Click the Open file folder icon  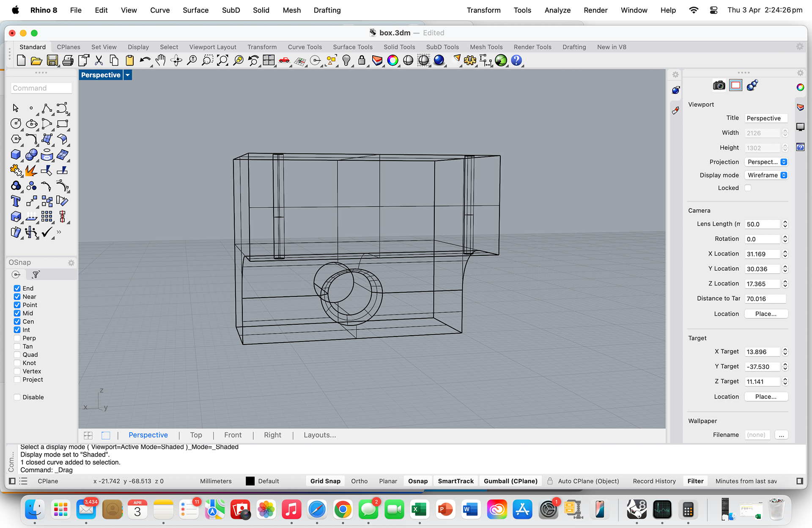coord(36,60)
